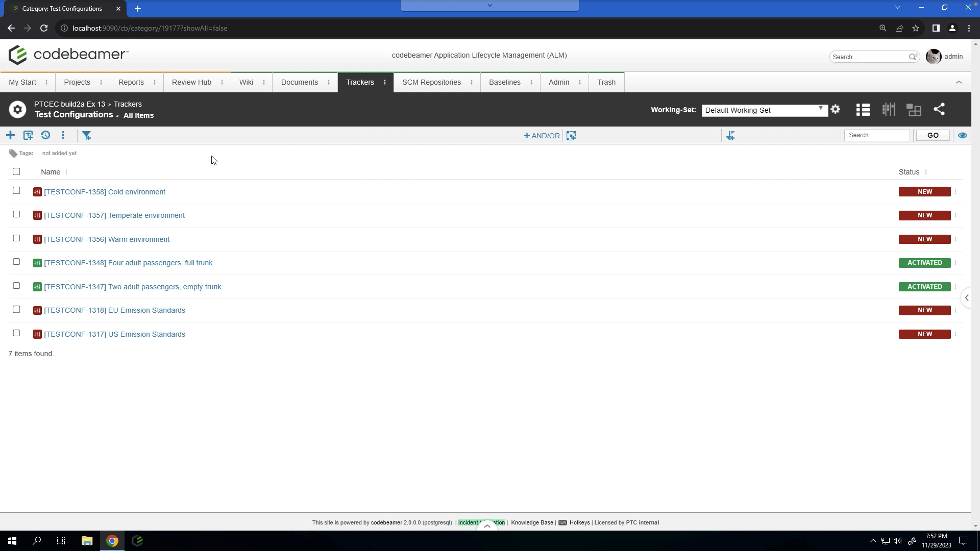The image size is (980, 551).
Task: Open the SCM Repositories tab
Action: coord(431,82)
